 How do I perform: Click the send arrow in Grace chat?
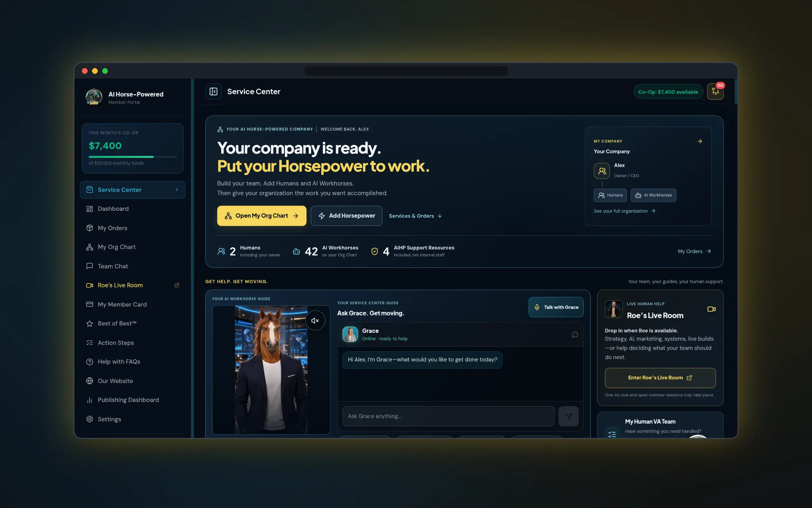pos(569,416)
